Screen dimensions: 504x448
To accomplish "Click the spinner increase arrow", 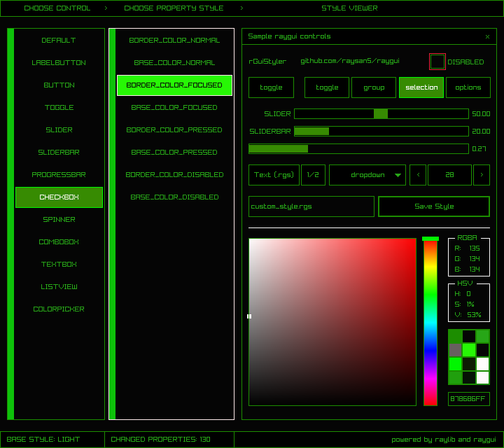I will click(x=482, y=175).
